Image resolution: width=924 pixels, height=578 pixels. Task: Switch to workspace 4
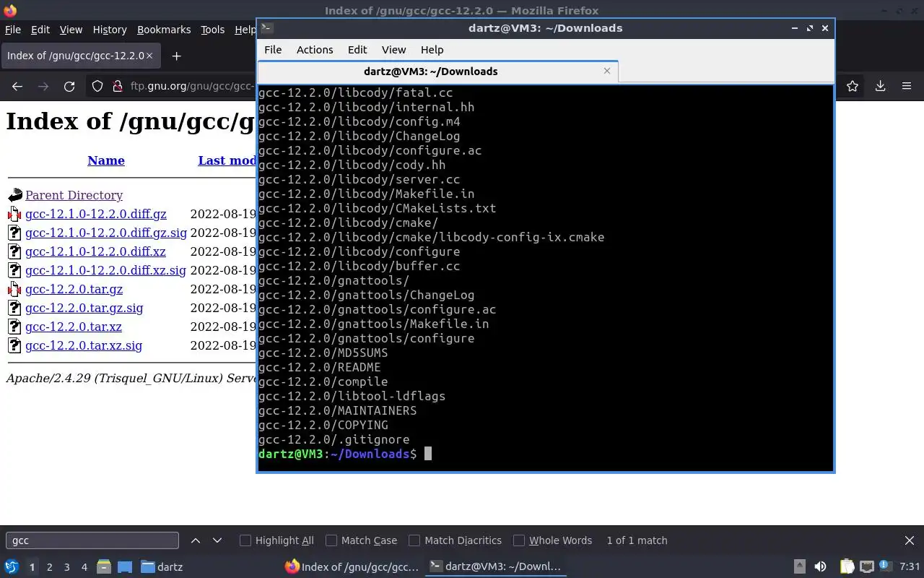(x=84, y=567)
